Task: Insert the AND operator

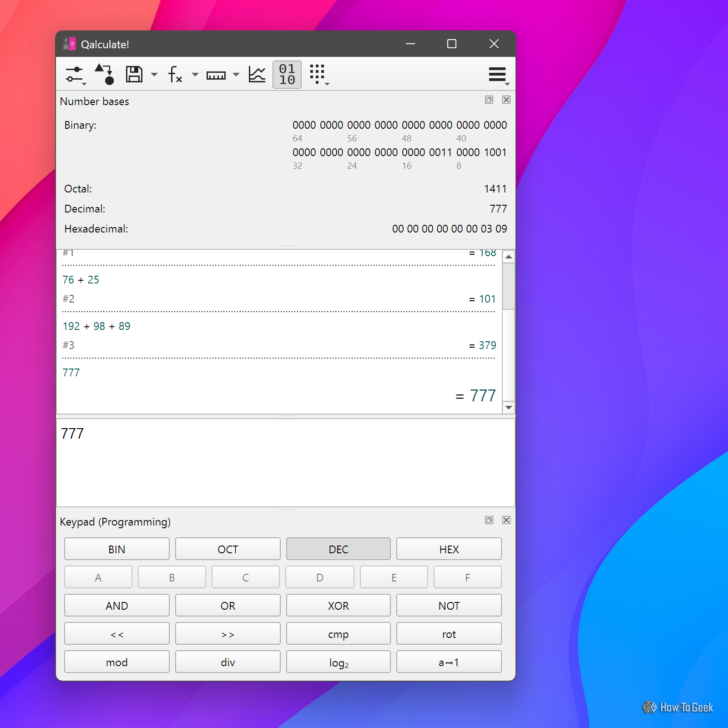Action: pos(117,606)
